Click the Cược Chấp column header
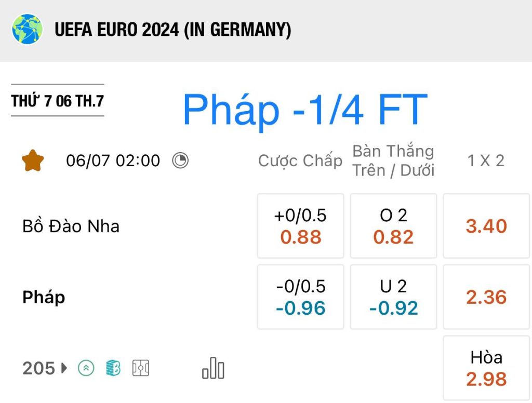Image resolution: width=532 pixels, height=403 pixels. click(x=300, y=161)
